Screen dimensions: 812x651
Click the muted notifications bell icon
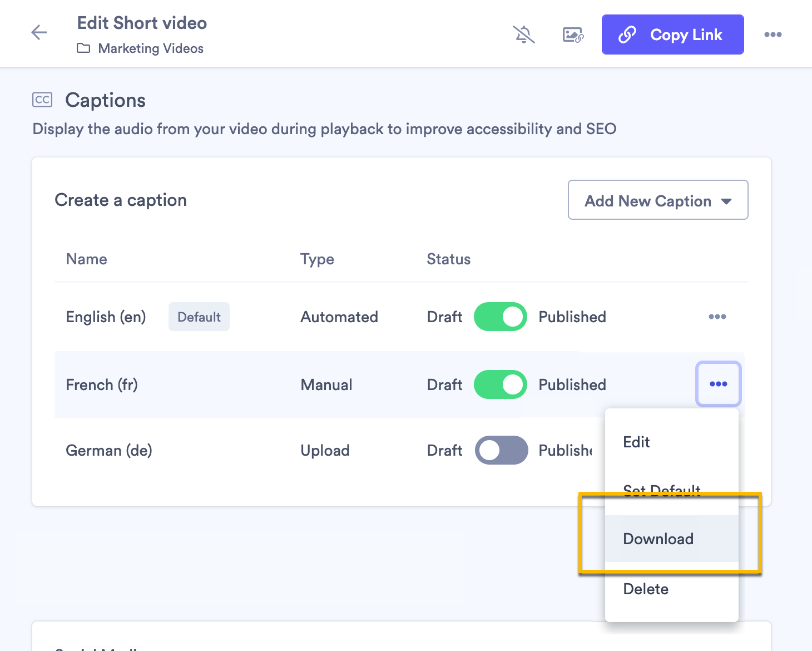click(523, 34)
